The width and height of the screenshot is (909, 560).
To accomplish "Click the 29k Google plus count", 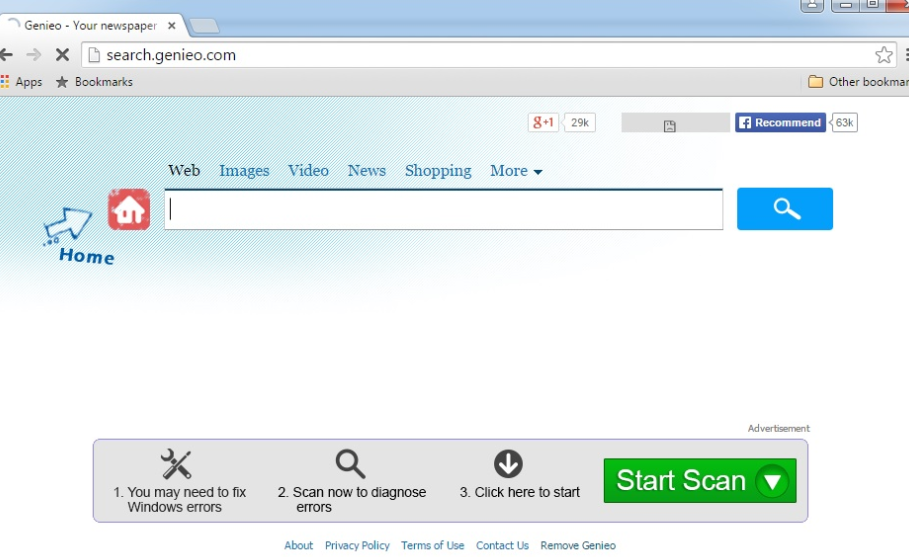I will [x=579, y=122].
